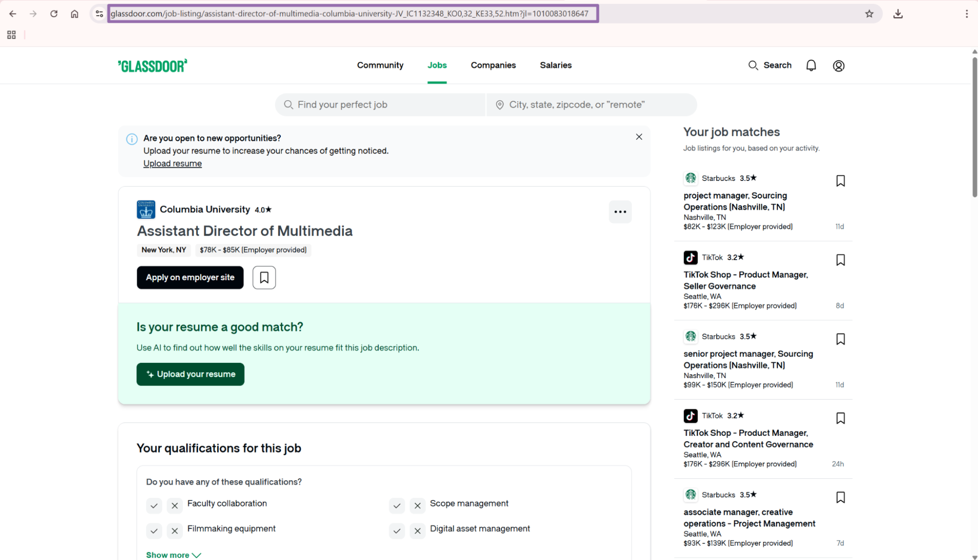Click the Columbia University logo
Image resolution: width=978 pixels, height=560 pixels.
[146, 209]
